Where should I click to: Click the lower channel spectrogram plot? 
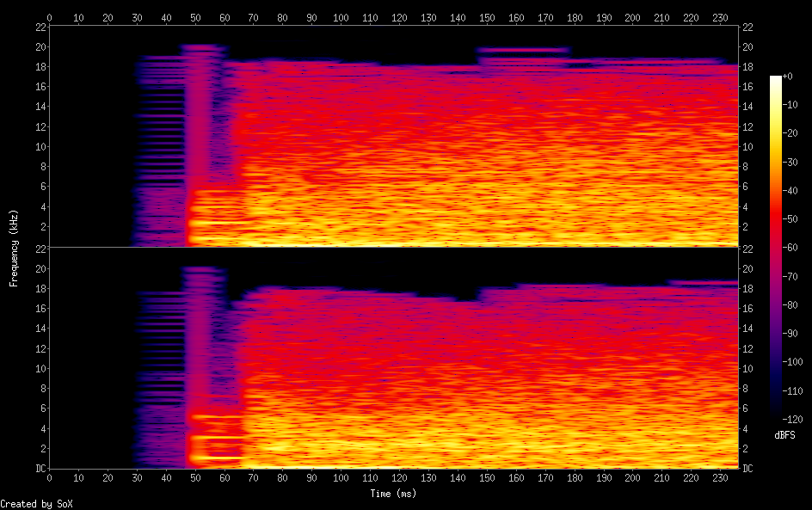(x=394, y=359)
